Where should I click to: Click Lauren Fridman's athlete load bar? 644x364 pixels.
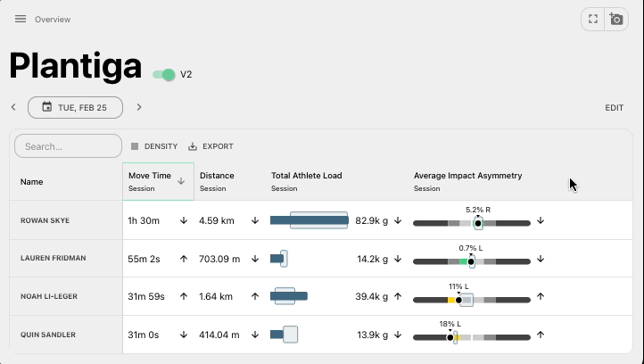(279, 259)
